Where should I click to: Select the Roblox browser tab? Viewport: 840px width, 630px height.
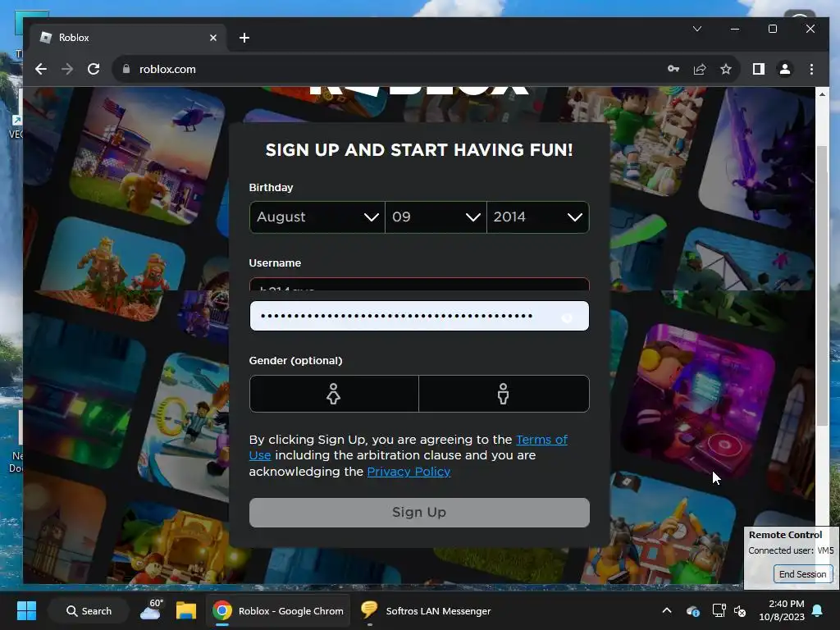(x=129, y=38)
